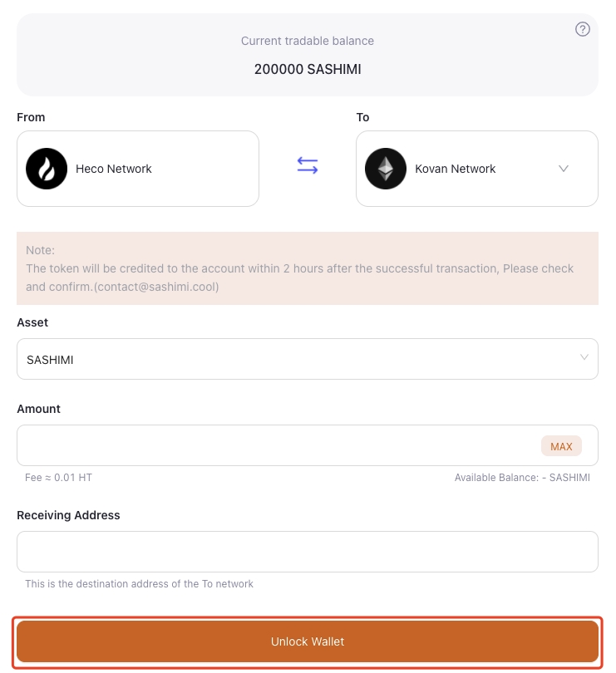Focus the Amount input field

tap(274, 445)
